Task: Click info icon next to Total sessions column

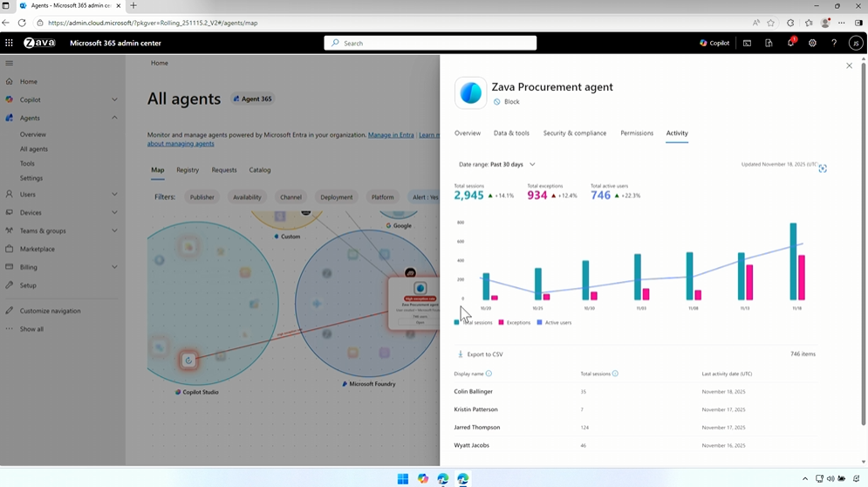Action: coord(615,374)
